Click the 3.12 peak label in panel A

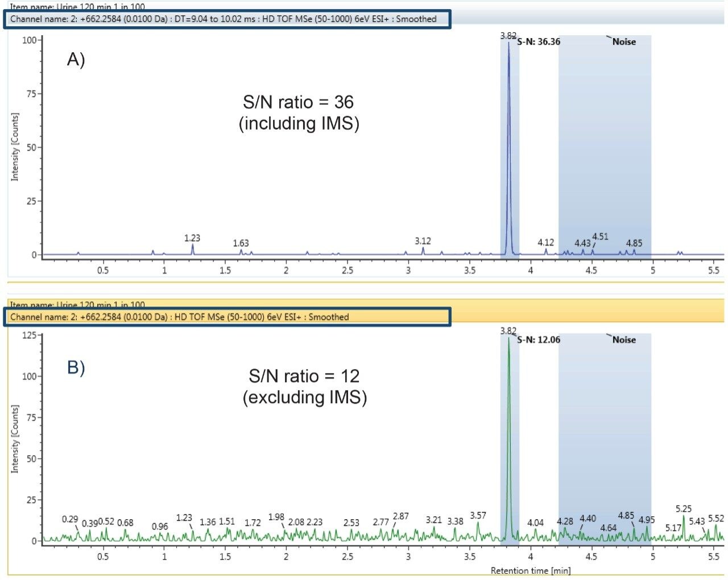423,241
